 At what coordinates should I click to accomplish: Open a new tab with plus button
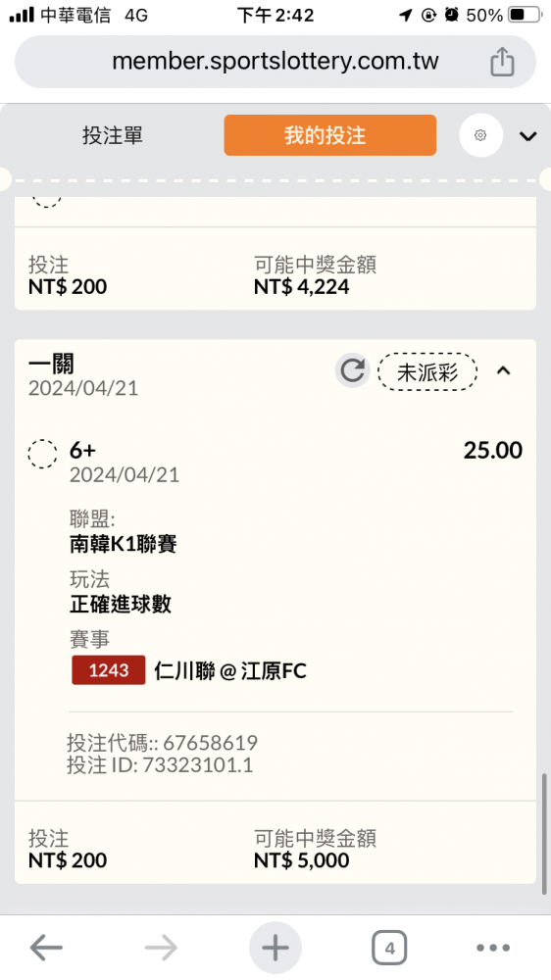[275, 948]
